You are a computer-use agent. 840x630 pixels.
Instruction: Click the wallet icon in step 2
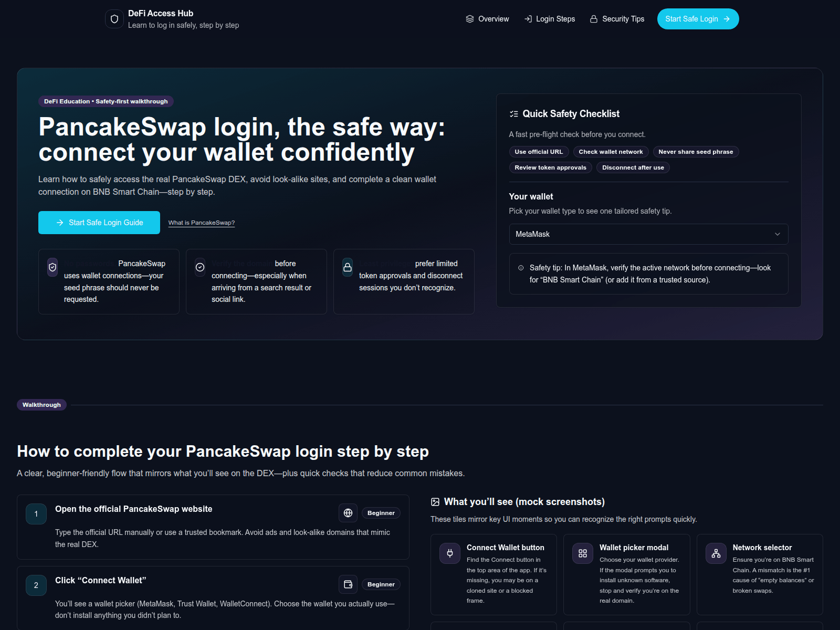click(x=348, y=584)
